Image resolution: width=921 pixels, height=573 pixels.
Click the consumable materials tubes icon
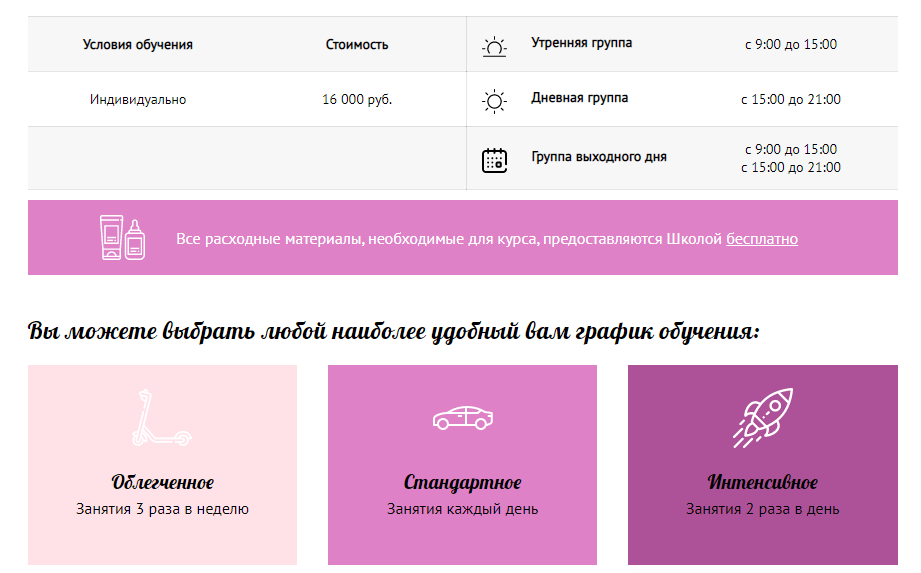click(x=122, y=237)
